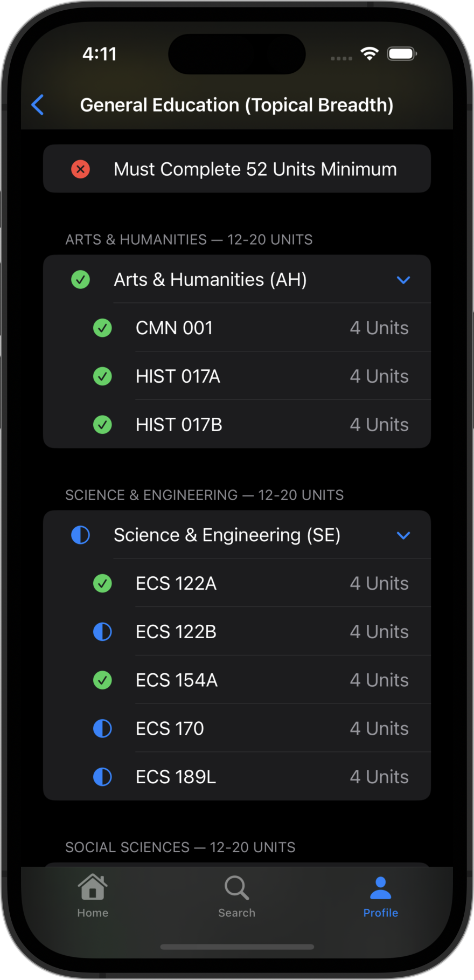Viewport: 474px width, 980px height.
Task: Toggle the CMN 001 completion checkmark
Action: point(102,328)
